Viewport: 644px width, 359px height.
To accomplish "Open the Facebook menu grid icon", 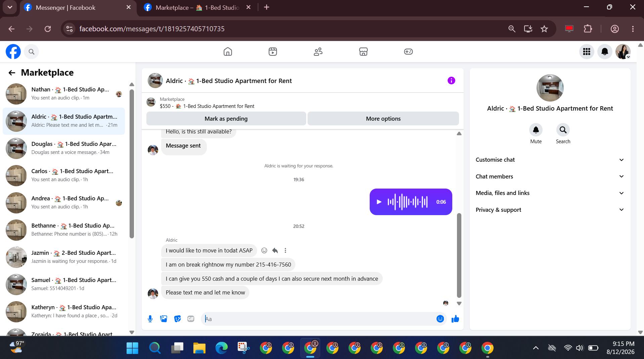I will [587, 51].
